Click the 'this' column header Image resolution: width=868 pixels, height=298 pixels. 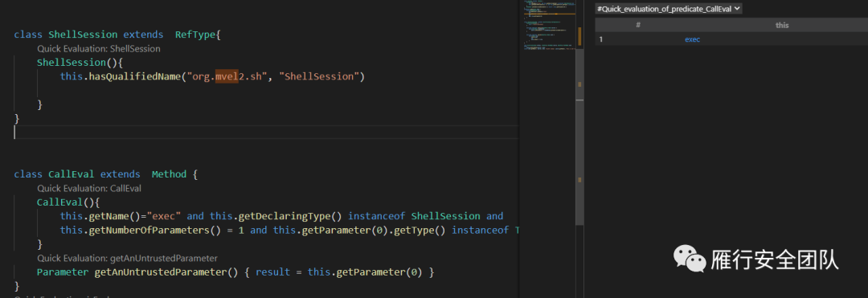pyautogui.click(x=782, y=26)
